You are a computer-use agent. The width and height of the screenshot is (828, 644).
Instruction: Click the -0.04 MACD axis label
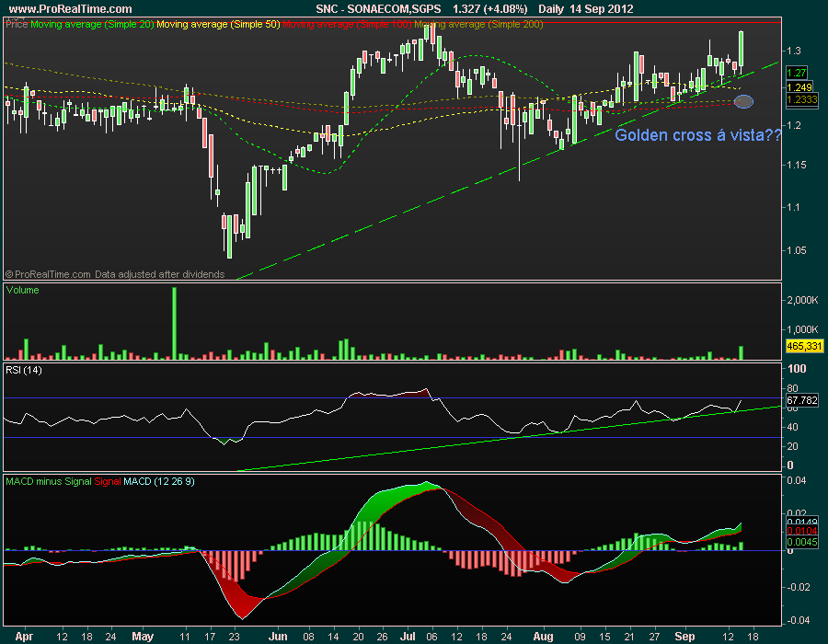click(x=798, y=620)
